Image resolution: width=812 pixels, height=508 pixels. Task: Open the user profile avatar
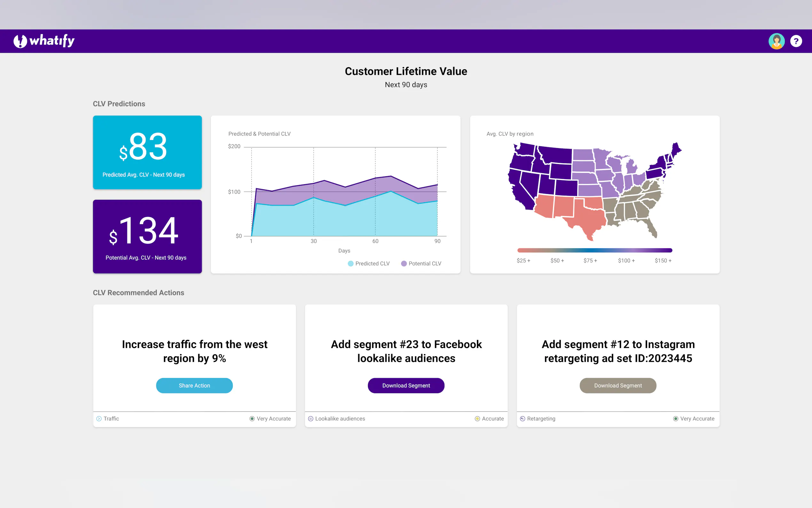(776, 41)
